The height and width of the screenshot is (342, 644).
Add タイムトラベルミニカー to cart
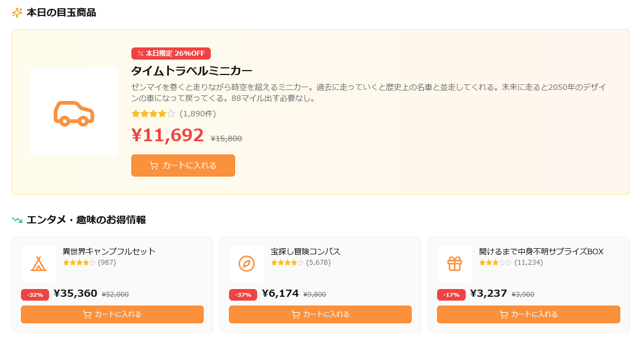tap(183, 165)
